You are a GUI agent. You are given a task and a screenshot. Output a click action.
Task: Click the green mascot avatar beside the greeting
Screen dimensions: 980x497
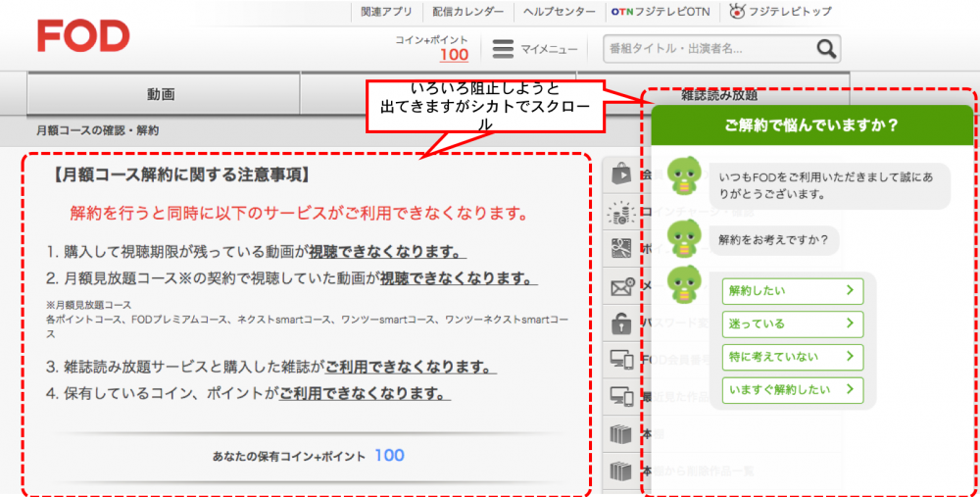tap(684, 176)
